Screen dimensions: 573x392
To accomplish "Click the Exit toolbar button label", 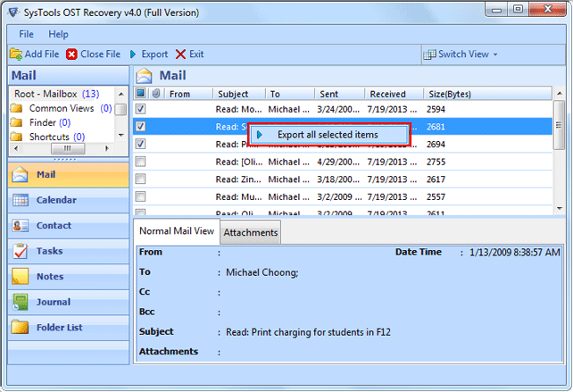I will pos(196,54).
